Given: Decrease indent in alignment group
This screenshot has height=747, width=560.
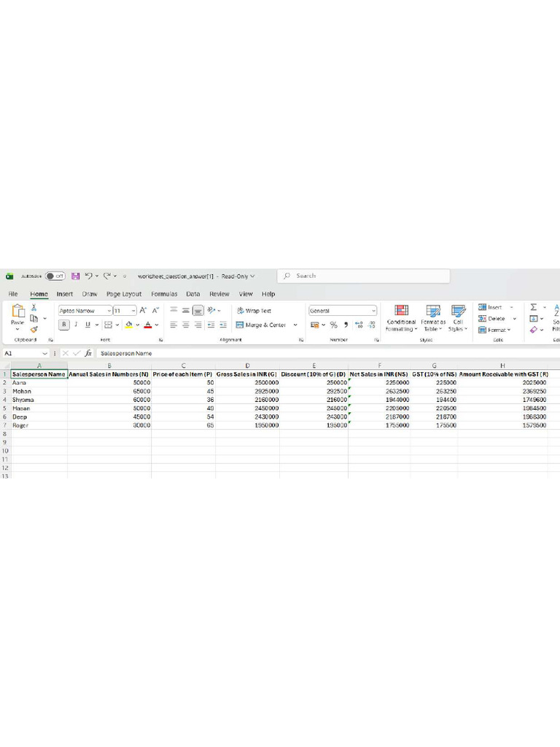Looking at the screenshot, I should [211, 325].
